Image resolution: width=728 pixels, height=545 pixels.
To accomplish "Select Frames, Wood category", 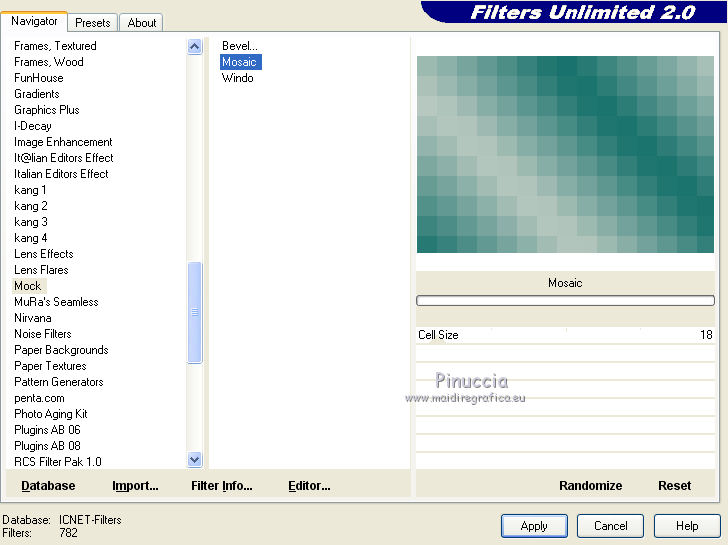I will (x=49, y=62).
